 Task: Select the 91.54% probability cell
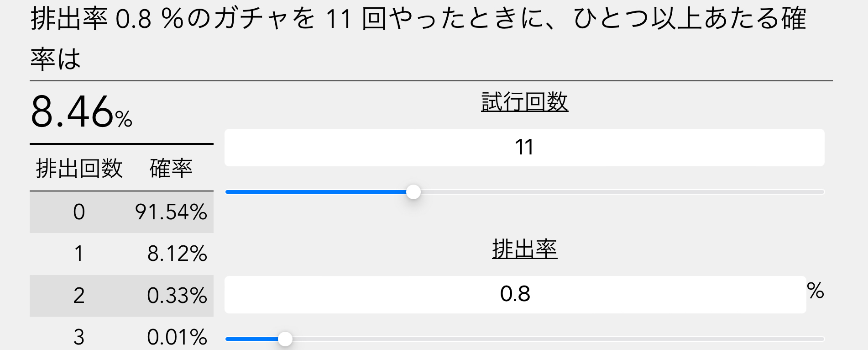tap(171, 212)
